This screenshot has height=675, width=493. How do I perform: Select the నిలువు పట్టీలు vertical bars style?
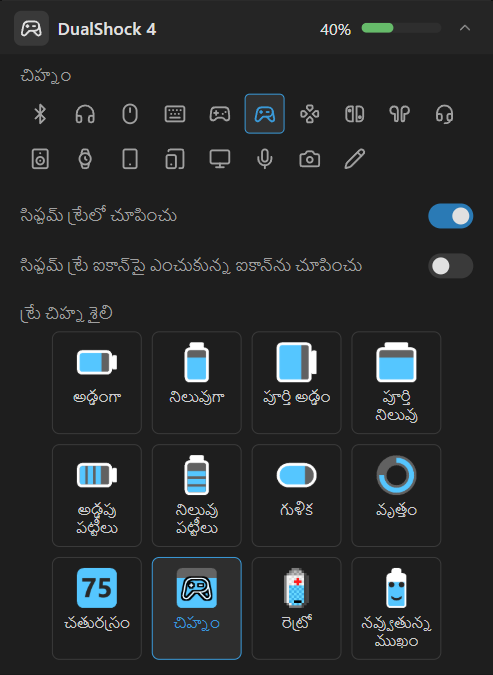(x=197, y=495)
